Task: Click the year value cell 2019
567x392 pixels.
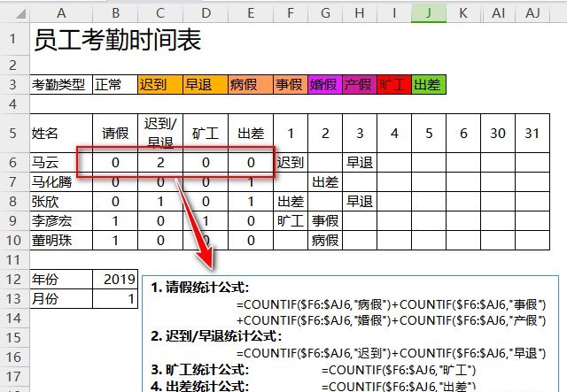Action: pyautogui.click(x=117, y=279)
